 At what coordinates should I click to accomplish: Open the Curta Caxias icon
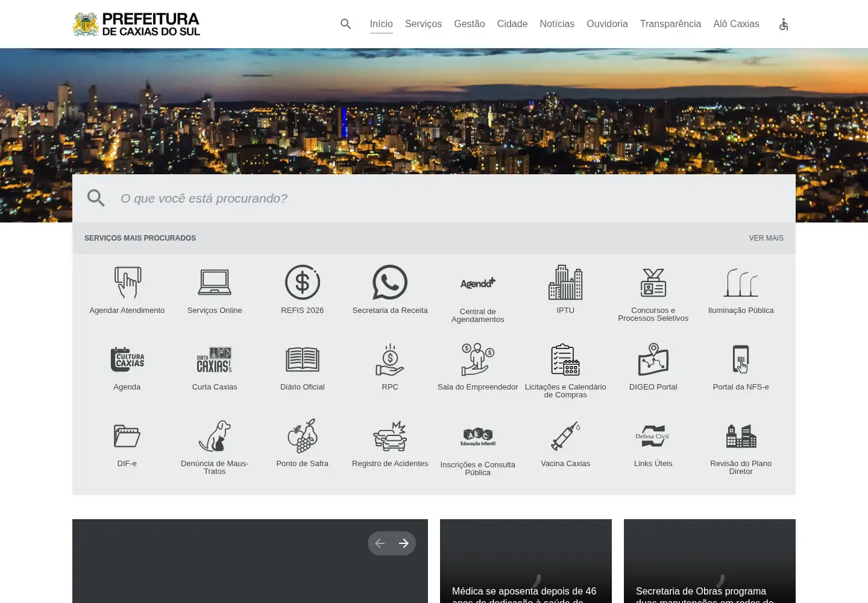(215, 359)
